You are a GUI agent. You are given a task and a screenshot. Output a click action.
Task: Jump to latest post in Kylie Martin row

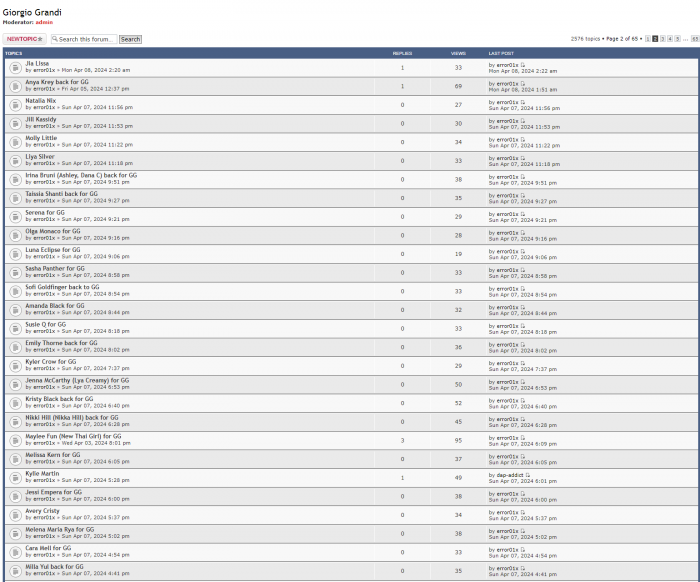point(528,474)
